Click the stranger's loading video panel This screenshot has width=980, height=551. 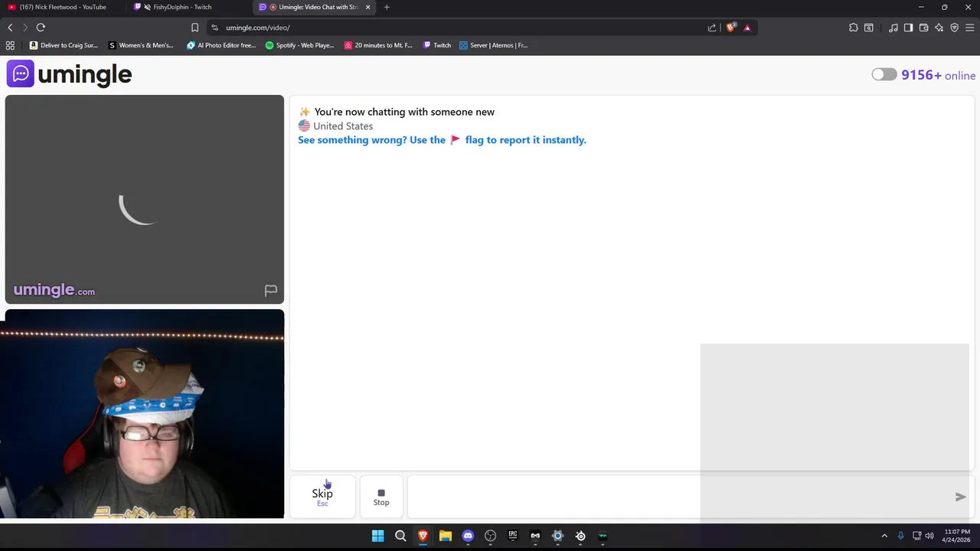point(145,199)
